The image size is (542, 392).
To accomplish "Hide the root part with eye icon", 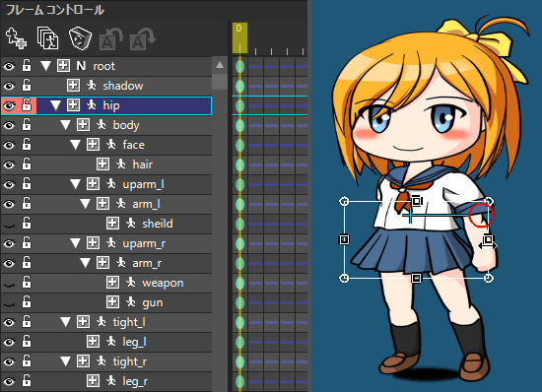I will click(9, 66).
